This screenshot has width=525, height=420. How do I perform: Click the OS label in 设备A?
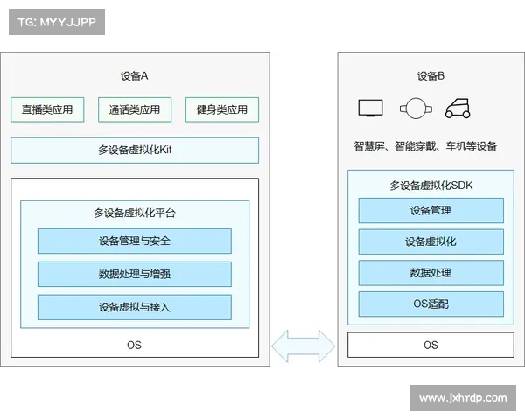(x=134, y=345)
